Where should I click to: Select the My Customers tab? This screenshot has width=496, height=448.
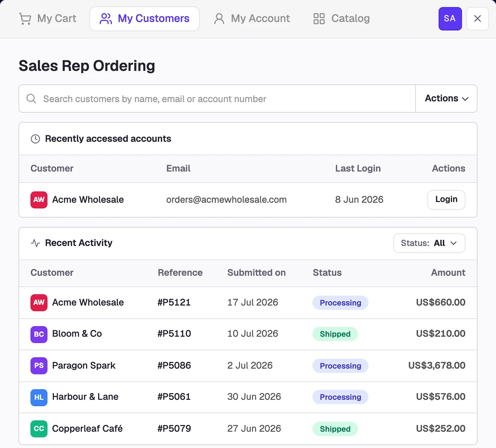[x=144, y=19]
